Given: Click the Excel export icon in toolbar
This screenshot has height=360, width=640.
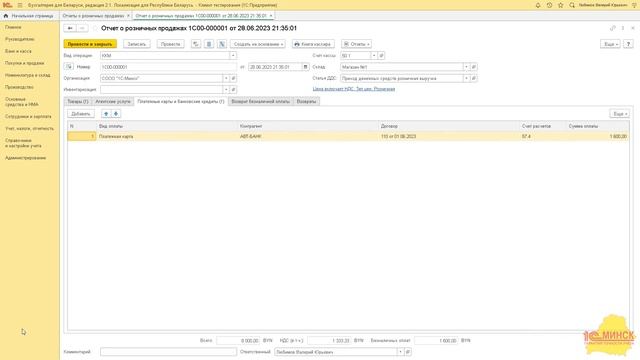Looking at the screenshot, I should pos(222,44).
